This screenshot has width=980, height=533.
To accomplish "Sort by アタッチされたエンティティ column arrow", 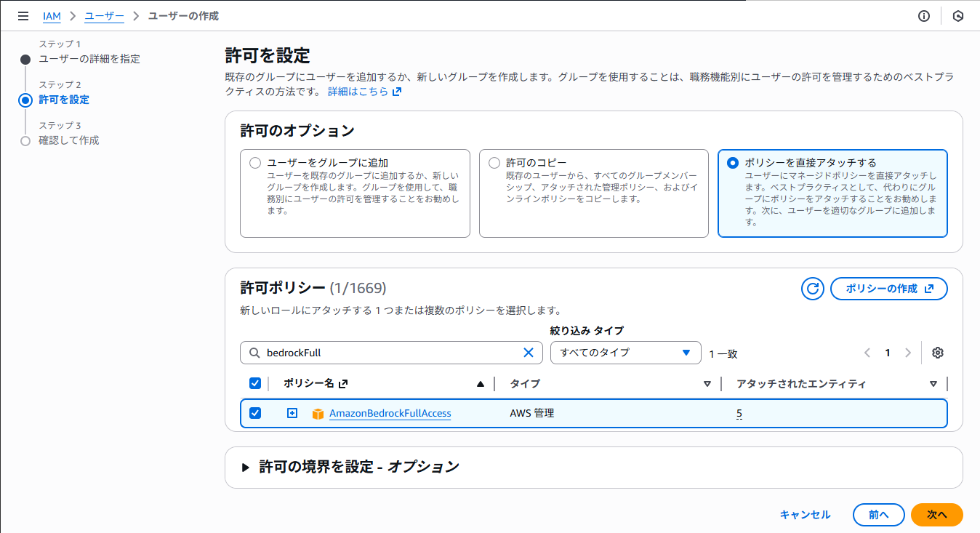I will click(x=933, y=384).
